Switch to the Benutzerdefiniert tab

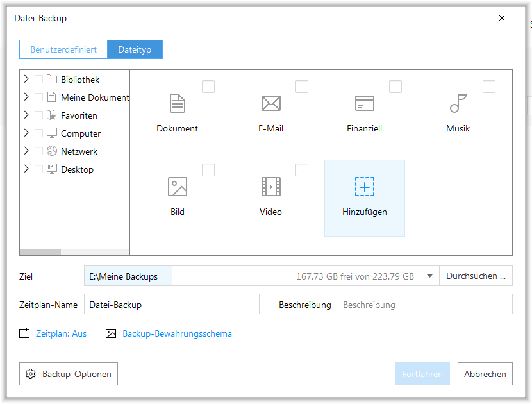tap(63, 49)
